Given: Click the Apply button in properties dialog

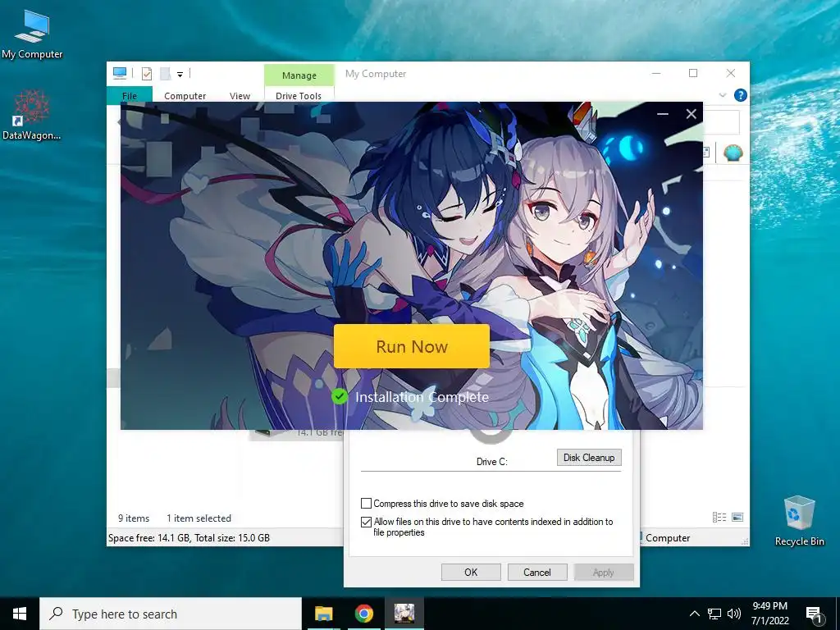Looking at the screenshot, I should 603,572.
